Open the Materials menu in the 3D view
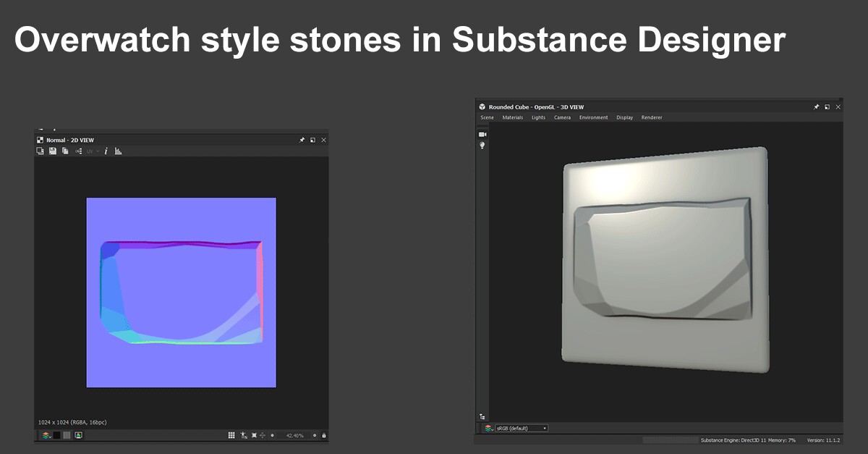868x454 pixels. 513,117
